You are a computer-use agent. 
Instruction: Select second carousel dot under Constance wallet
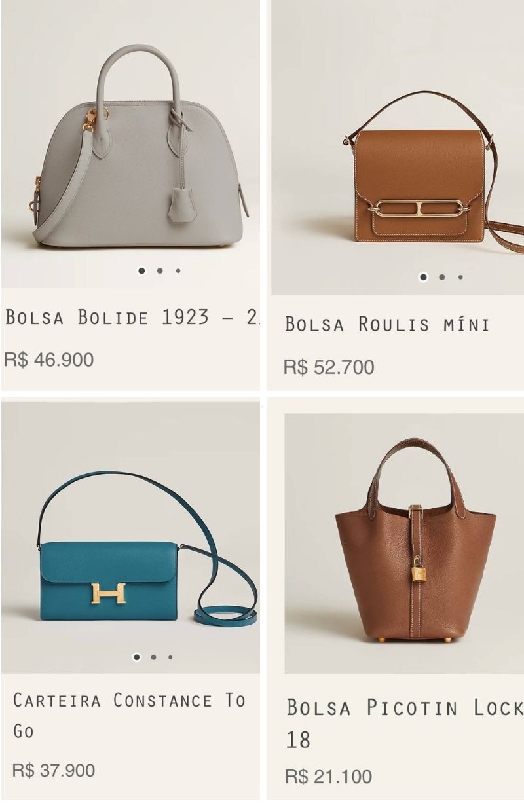pyautogui.click(x=154, y=657)
